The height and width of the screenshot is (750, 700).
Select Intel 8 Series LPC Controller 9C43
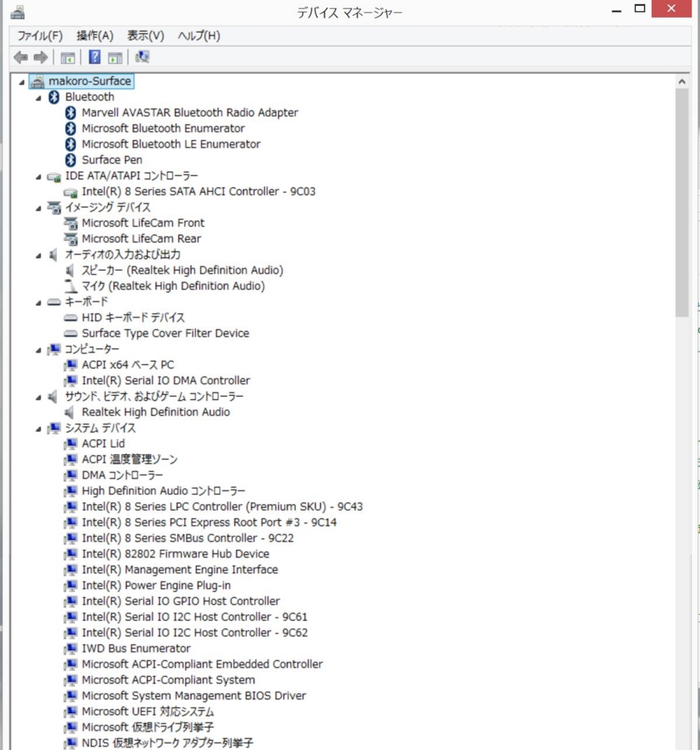pyautogui.click(x=222, y=507)
